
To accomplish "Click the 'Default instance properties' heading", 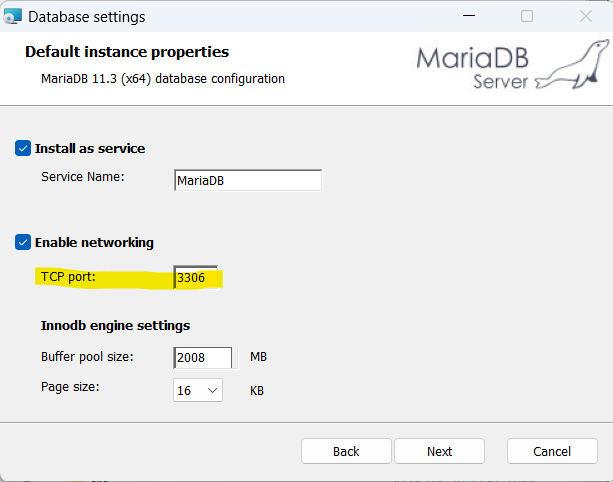I will pyautogui.click(x=127, y=52).
